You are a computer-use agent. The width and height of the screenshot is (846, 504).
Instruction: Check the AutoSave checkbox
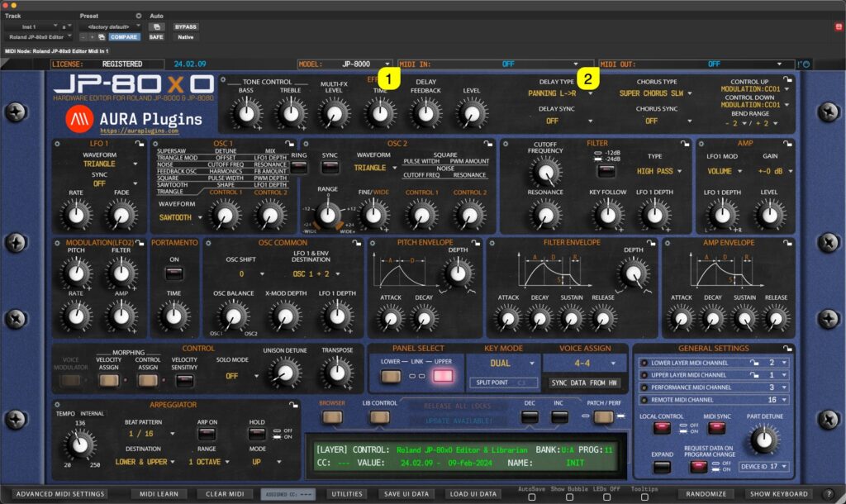[x=531, y=497]
